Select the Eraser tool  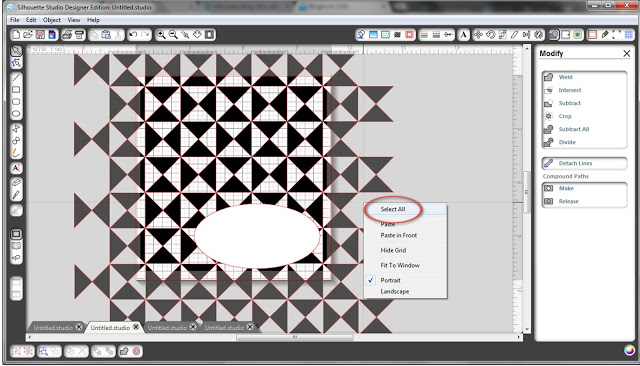pos(16,182)
